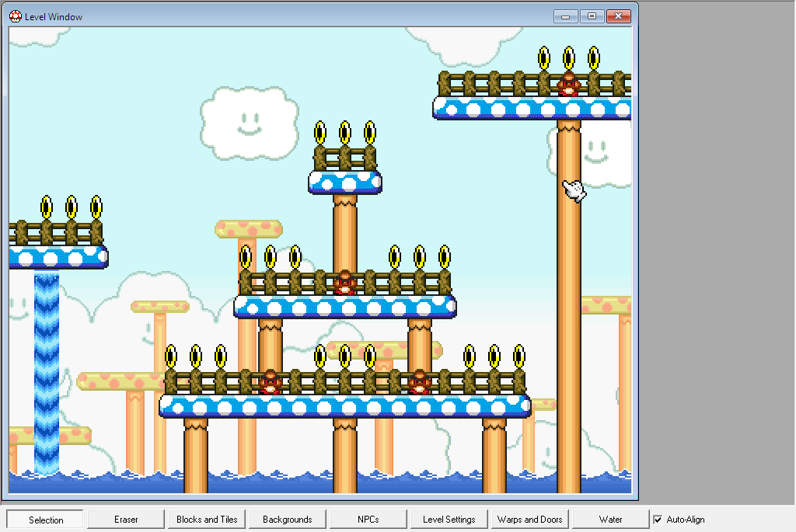Select the blue waterfall under the left platform
796x532 pixels.
coord(46,374)
